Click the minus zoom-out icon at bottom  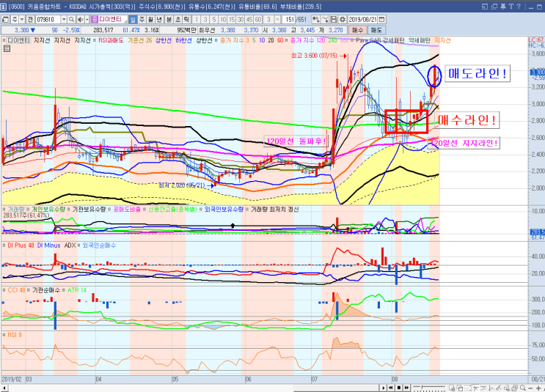[530, 388]
